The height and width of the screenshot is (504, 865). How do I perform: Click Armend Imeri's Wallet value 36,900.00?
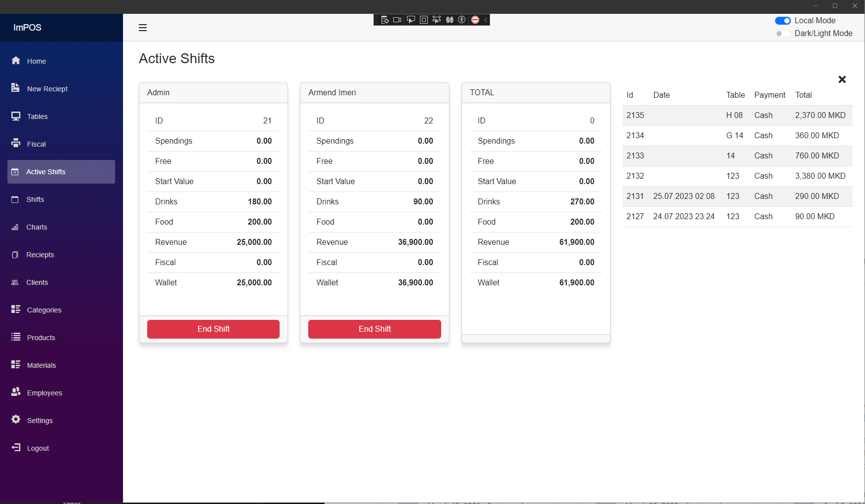click(x=415, y=283)
